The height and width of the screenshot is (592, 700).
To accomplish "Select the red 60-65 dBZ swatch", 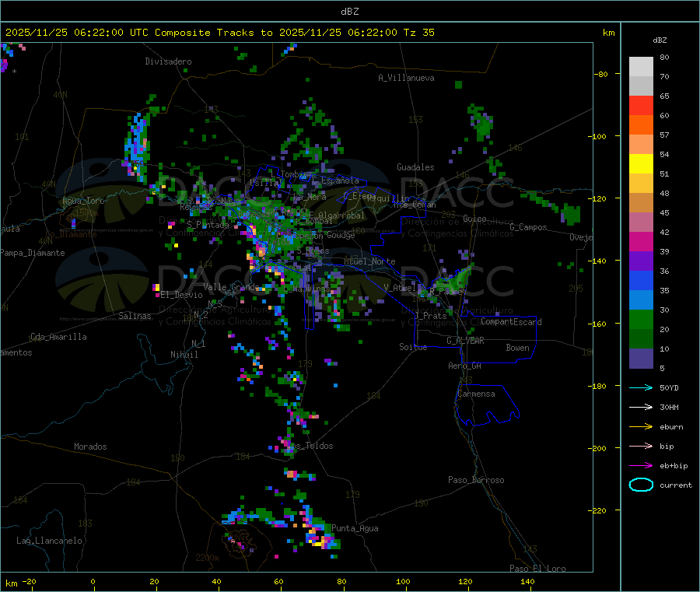I will click(x=641, y=105).
